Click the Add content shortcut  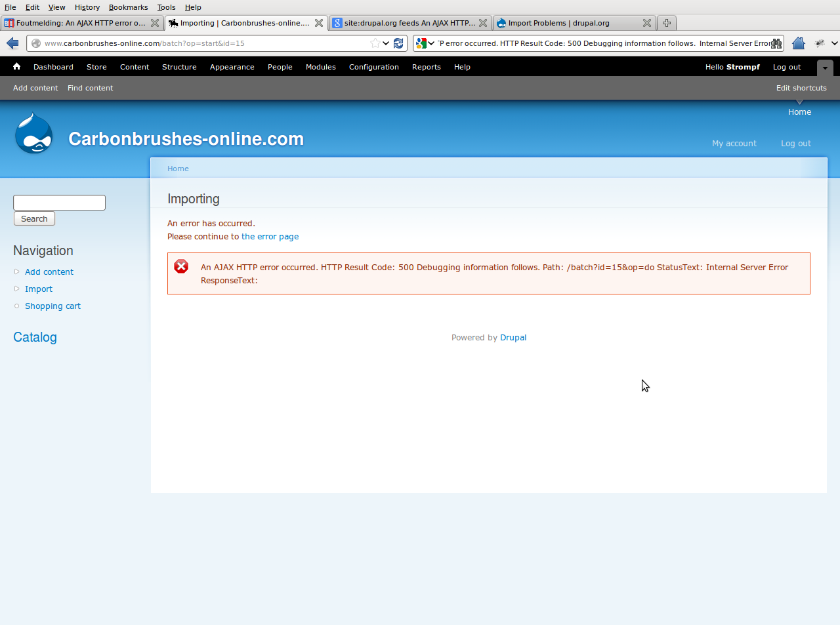(35, 88)
